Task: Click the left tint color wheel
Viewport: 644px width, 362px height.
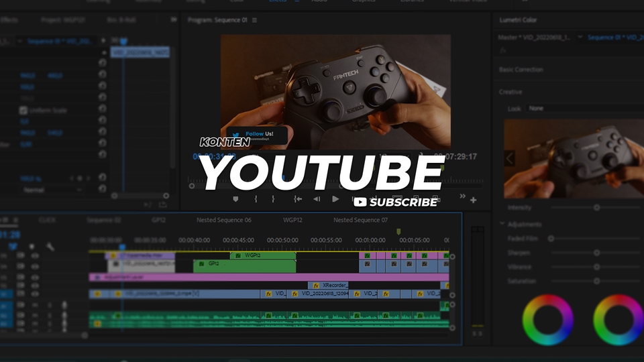Action: tap(547, 319)
